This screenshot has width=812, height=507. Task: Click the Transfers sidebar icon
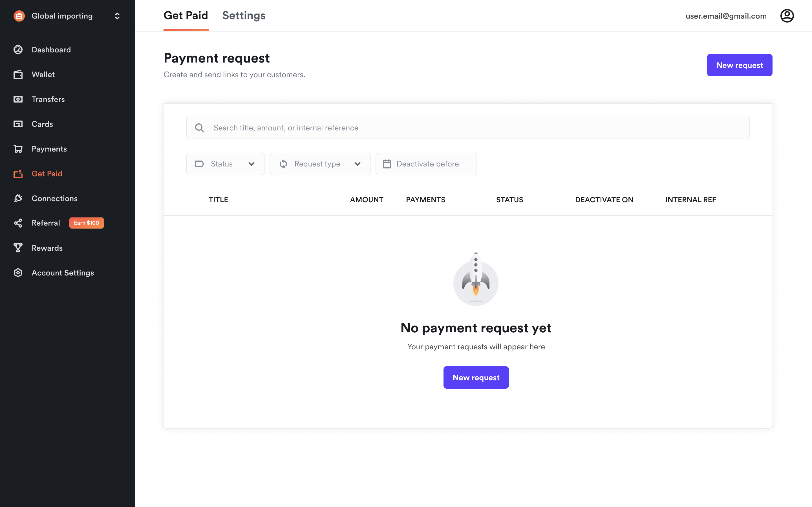point(18,99)
